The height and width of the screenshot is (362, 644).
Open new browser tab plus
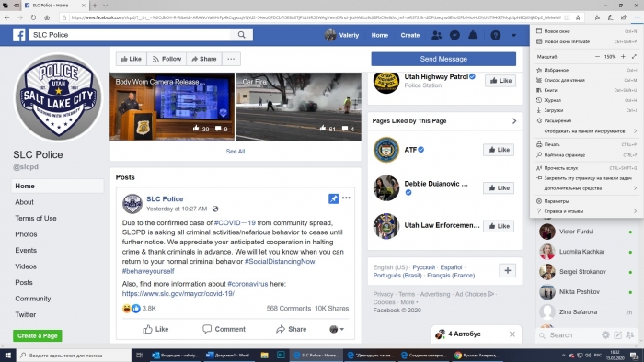coord(95,6)
